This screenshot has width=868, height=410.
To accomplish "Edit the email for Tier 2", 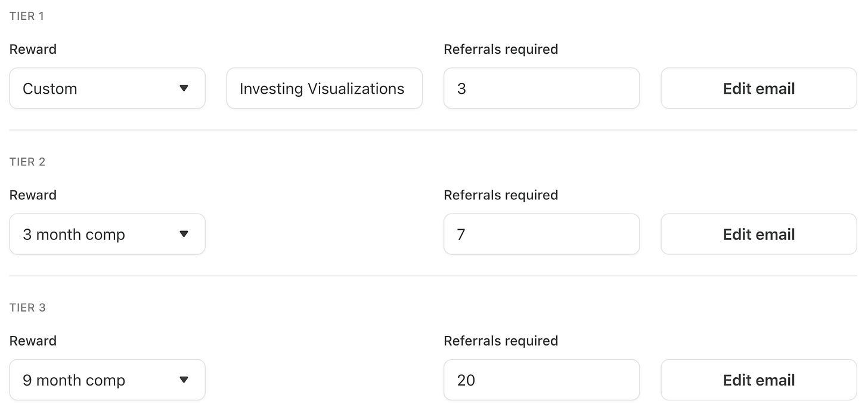I will (759, 234).
